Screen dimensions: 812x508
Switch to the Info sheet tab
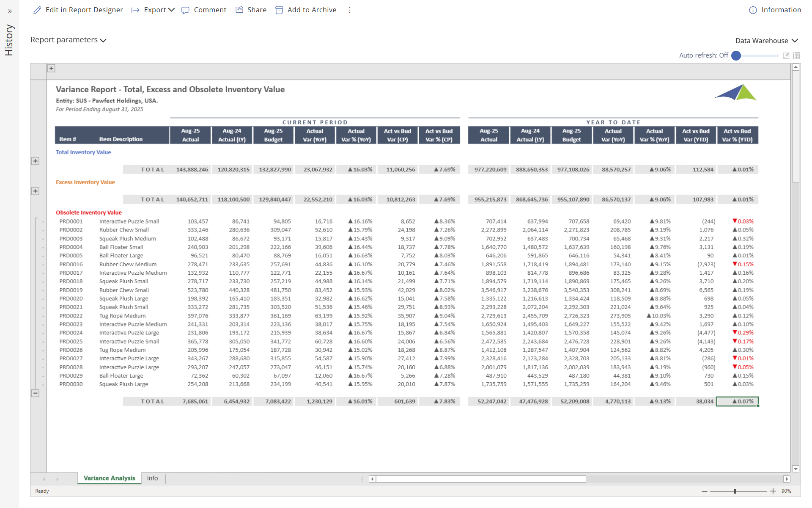click(152, 478)
